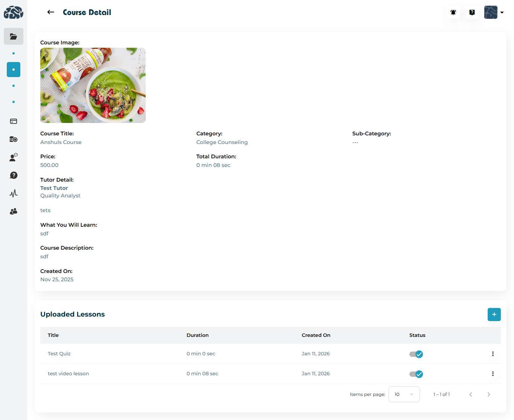The width and height of the screenshot is (514, 420).
Task: Go to next page of lessons
Action: tap(488, 394)
